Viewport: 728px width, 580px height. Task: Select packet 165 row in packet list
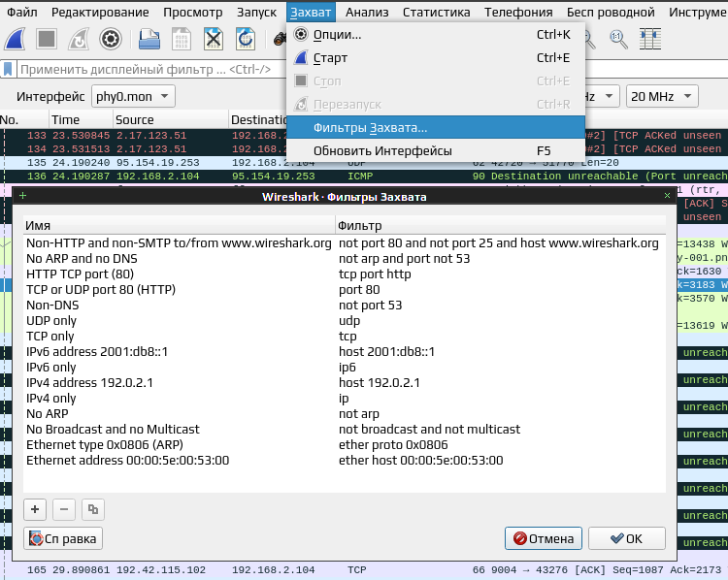point(364,570)
